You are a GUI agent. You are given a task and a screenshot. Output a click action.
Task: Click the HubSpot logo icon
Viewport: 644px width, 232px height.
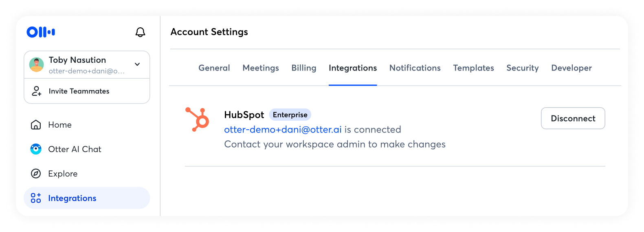coord(198,119)
